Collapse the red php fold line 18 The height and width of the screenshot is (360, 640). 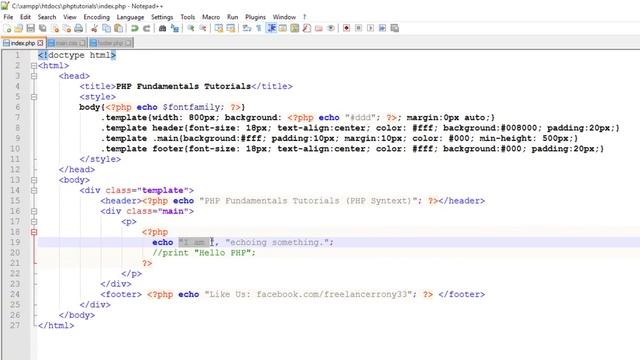(x=34, y=232)
